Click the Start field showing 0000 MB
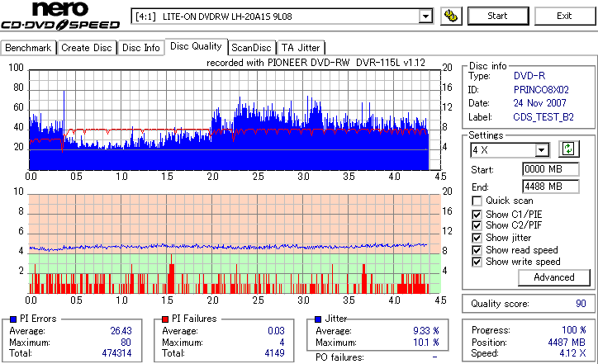 point(550,169)
